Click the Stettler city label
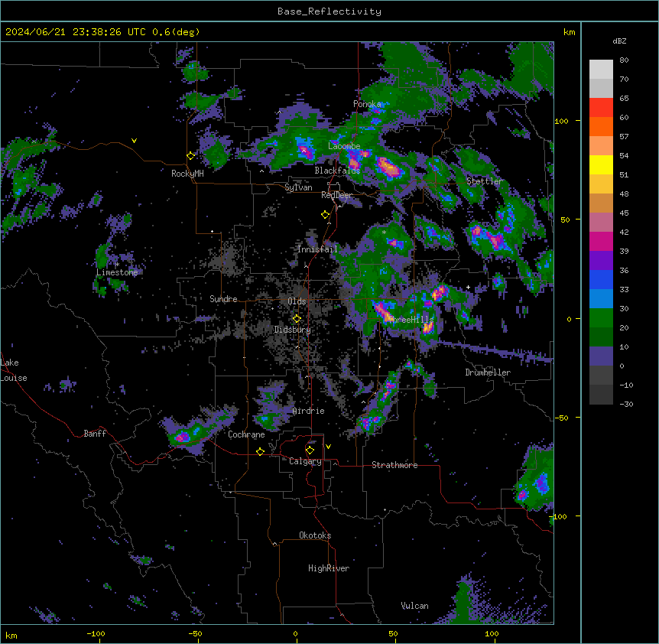The width and height of the screenshot is (659, 644). (x=485, y=181)
